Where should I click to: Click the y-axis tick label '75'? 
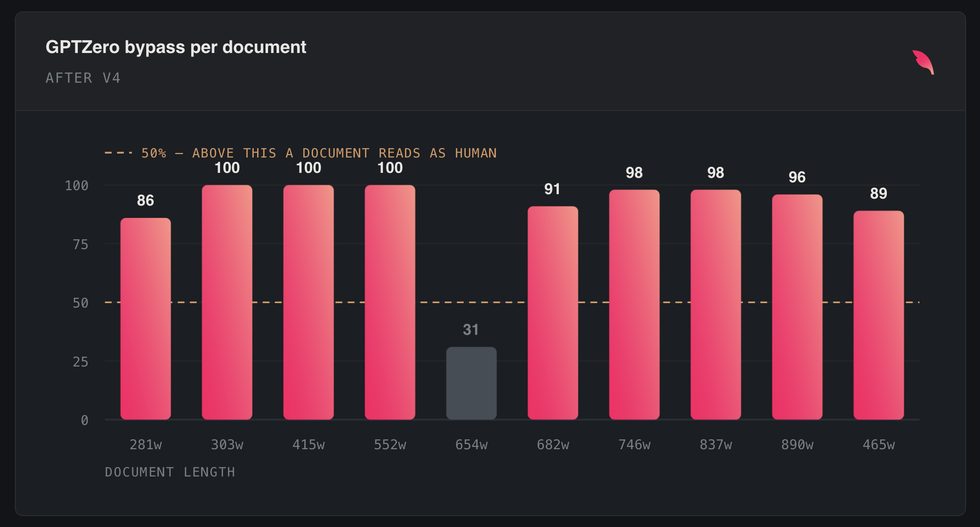pyautogui.click(x=80, y=245)
